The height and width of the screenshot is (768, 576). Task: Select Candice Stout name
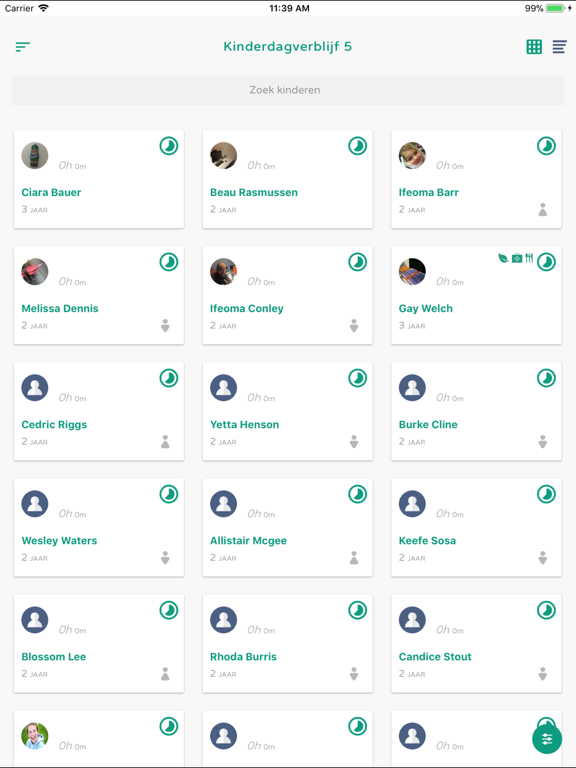(x=435, y=657)
